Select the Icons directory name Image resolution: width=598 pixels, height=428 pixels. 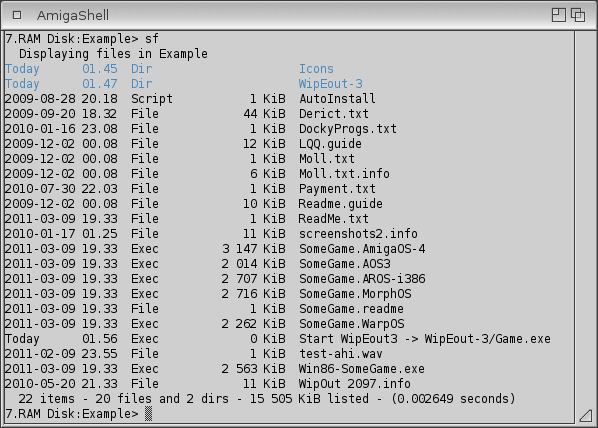316,69
